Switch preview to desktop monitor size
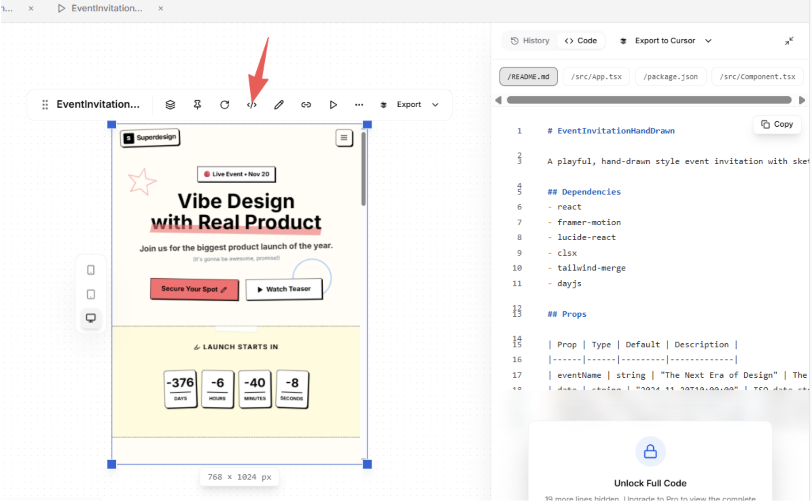 tap(91, 318)
